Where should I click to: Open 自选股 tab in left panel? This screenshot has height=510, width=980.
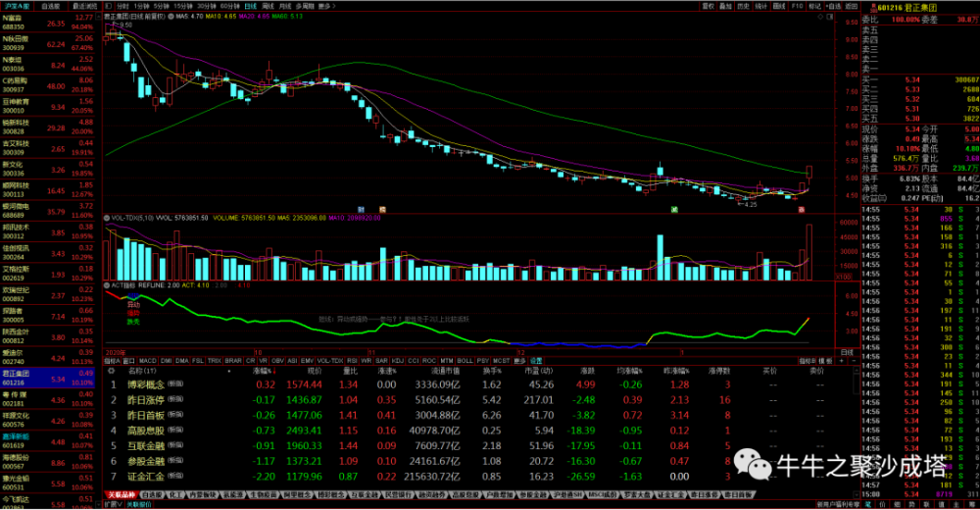(x=50, y=6)
